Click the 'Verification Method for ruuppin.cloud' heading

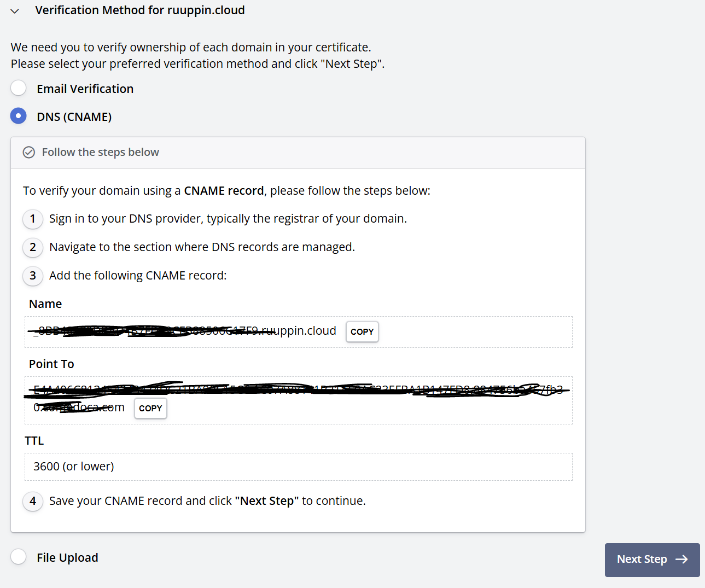click(x=140, y=10)
